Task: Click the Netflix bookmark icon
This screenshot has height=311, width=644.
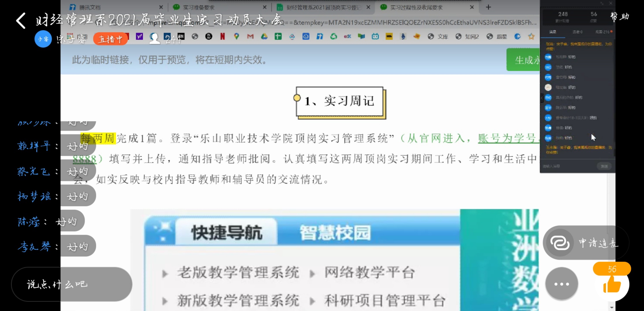Action: [223, 36]
